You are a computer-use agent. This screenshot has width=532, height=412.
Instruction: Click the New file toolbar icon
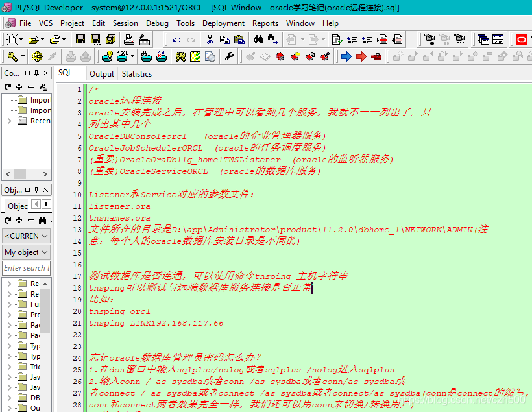pyautogui.click(x=12, y=40)
